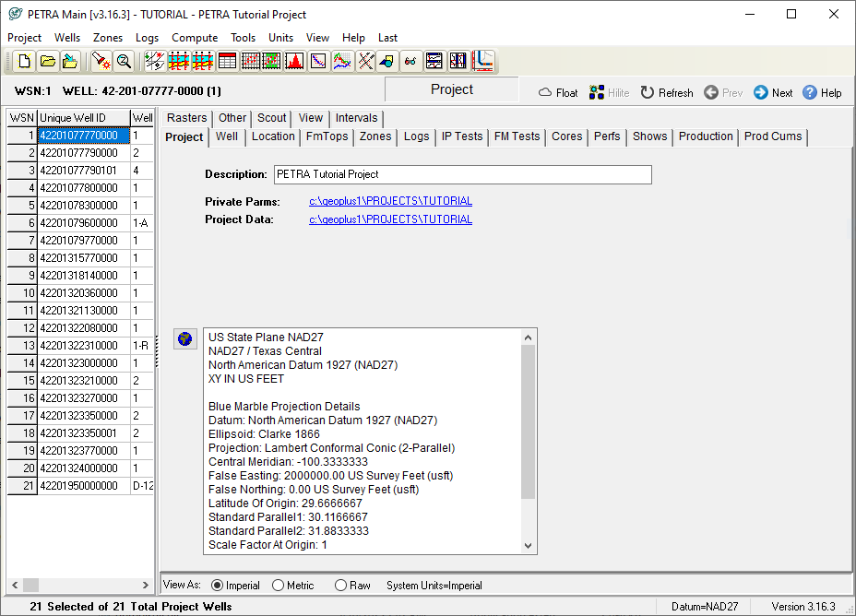Open the Project menu
Image resolution: width=856 pixels, height=616 pixels.
pyautogui.click(x=24, y=38)
